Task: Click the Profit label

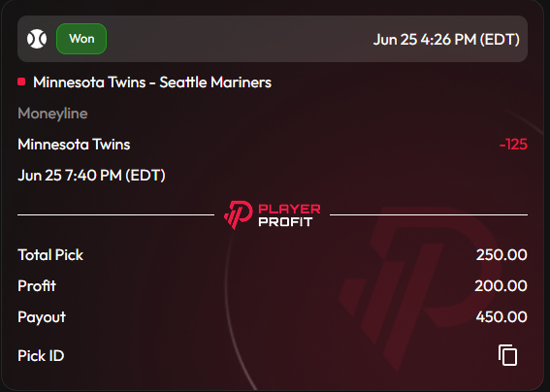Action: (37, 285)
